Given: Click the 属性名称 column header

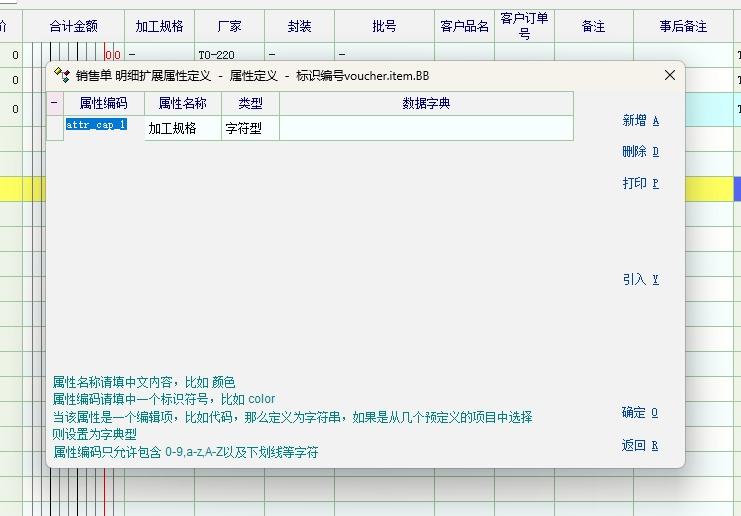Looking at the screenshot, I should point(183,103).
